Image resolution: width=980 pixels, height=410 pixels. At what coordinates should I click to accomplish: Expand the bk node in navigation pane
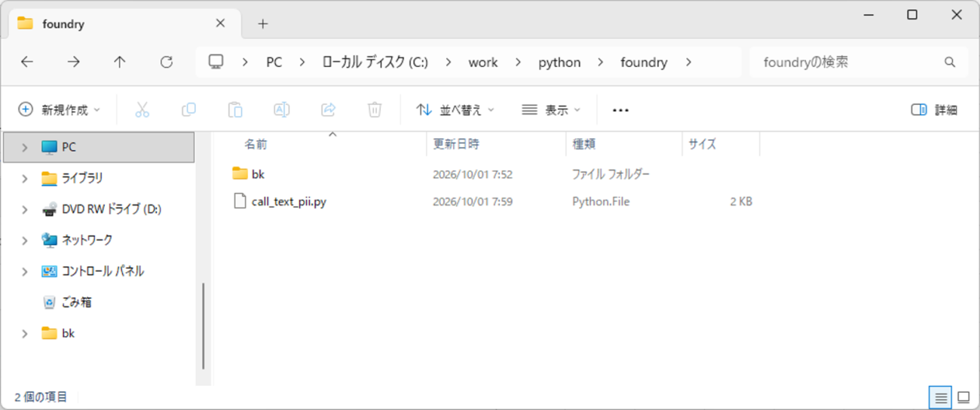[25, 333]
